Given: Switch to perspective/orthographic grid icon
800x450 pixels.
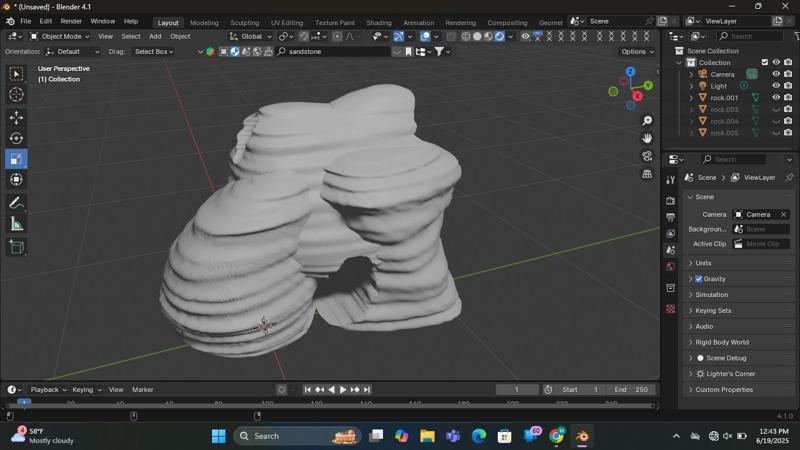Looking at the screenshot, I should (x=648, y=174).
